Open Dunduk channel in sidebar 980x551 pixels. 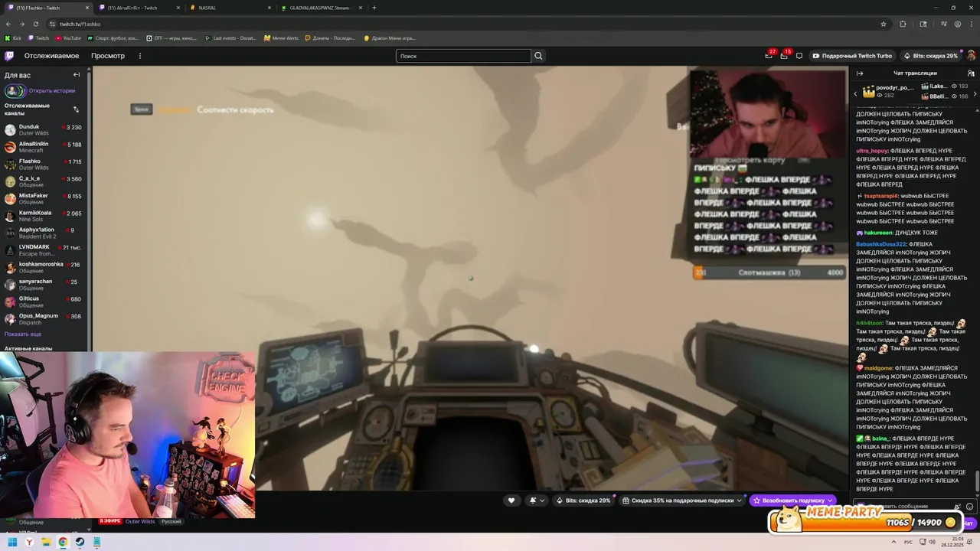pyautogui.click(x=44, y=130)
